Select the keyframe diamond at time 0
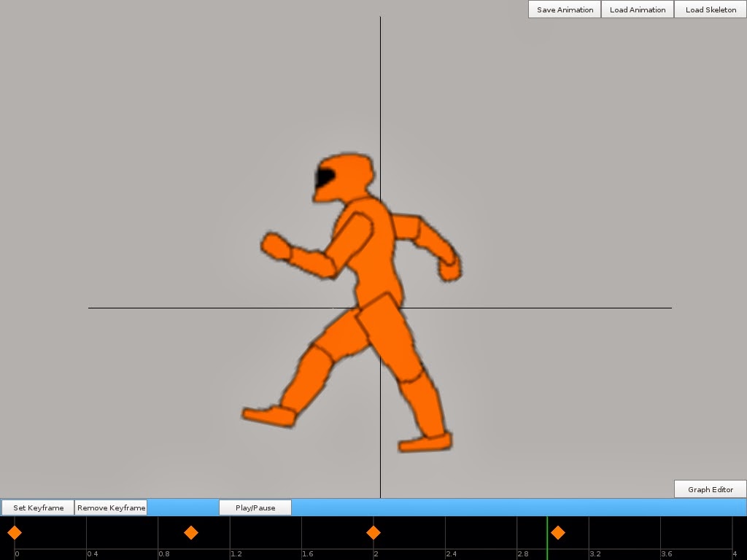Screen dimensions: 747x560 tap(15, 533)
